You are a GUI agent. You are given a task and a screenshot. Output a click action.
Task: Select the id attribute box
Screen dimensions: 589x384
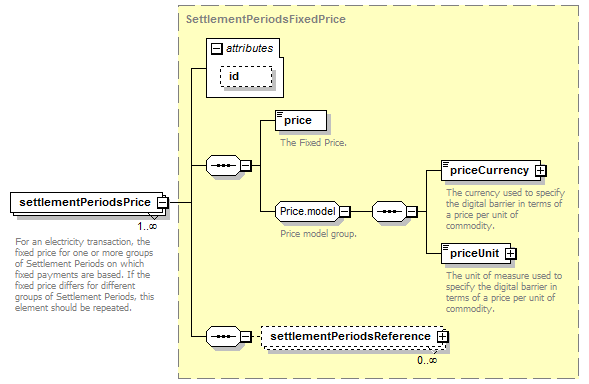[246, 77]
